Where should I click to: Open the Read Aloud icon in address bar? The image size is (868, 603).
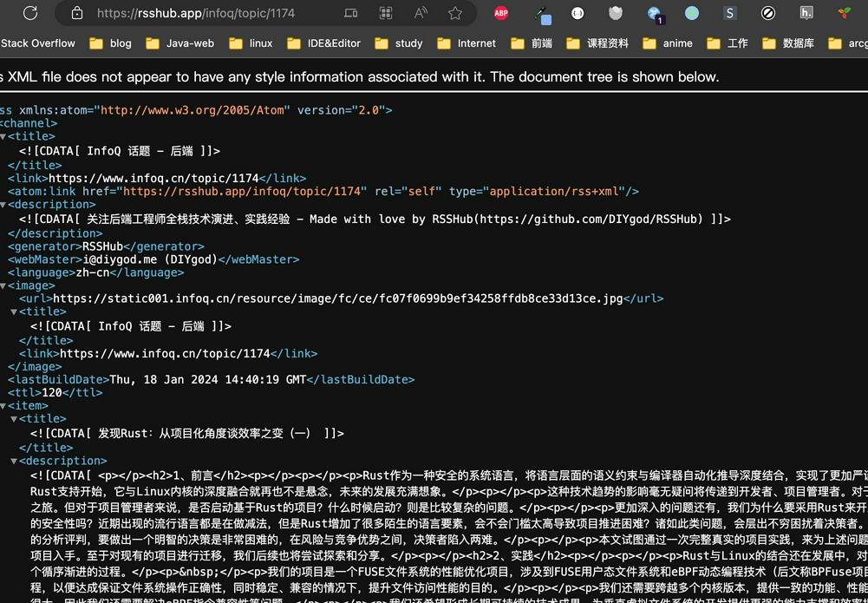(x=421, y=13)
